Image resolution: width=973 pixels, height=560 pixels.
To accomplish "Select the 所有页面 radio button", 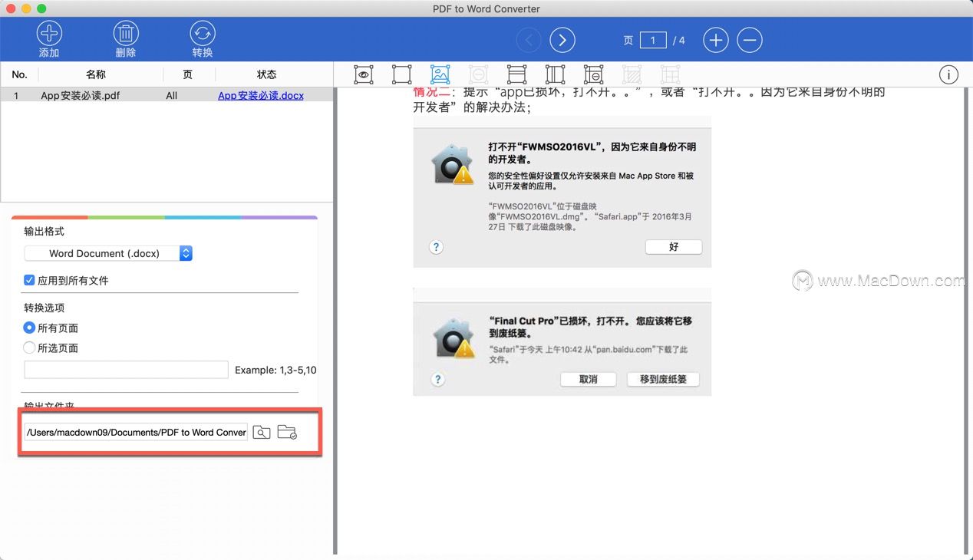I will [x=29, y=328].
